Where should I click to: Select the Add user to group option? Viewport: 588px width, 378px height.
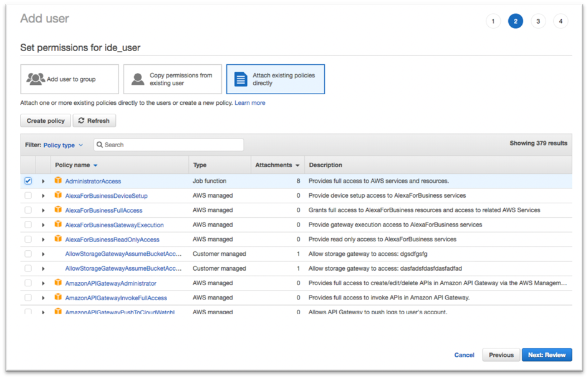click(x=70, y=79)
